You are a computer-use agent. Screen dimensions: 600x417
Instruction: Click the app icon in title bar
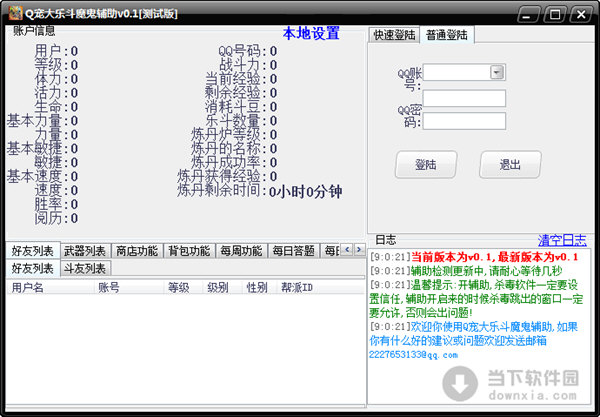(x=15, y=13)
